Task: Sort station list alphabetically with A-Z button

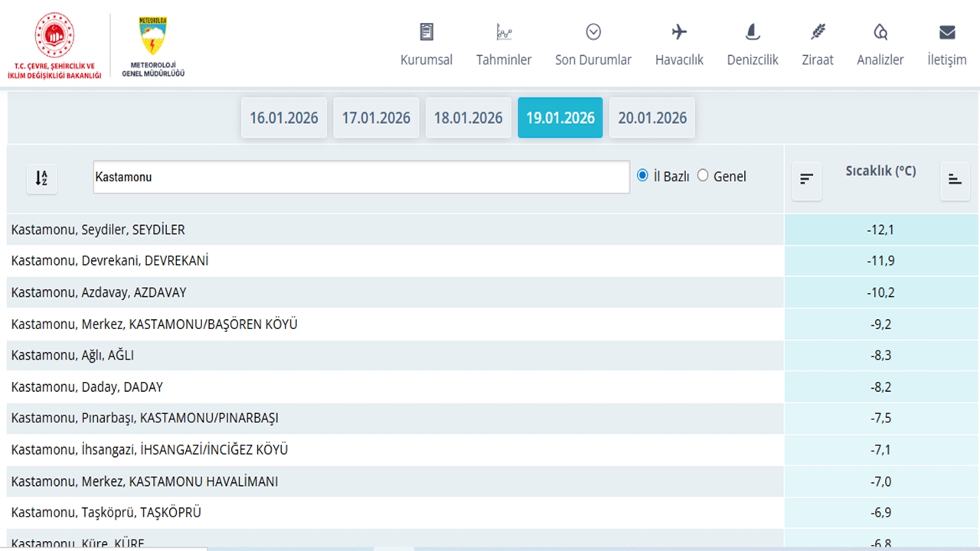Action: [42, 179]
